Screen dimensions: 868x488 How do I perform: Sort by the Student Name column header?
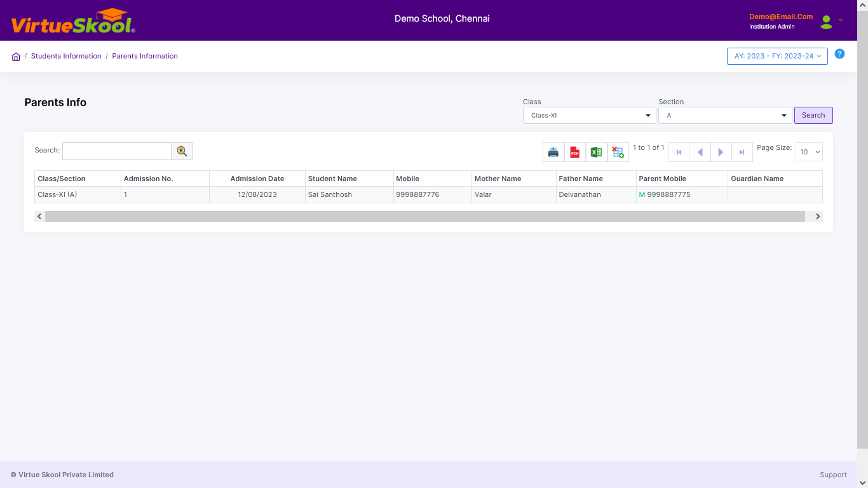tap(349, 179)
